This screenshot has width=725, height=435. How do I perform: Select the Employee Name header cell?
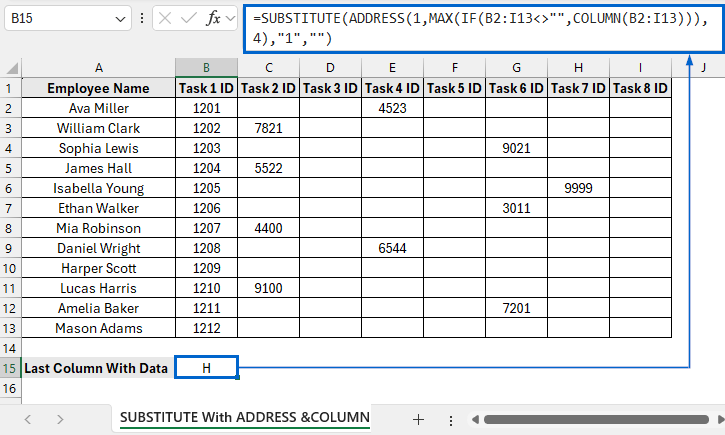(x=98, y=88)
